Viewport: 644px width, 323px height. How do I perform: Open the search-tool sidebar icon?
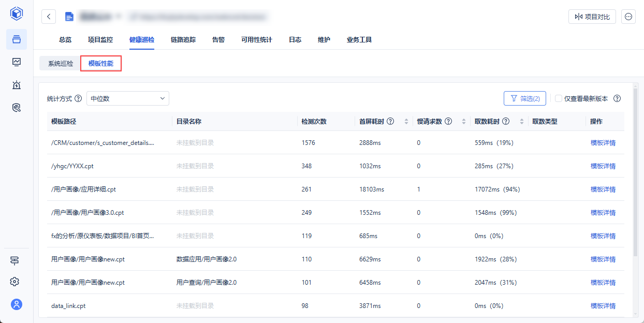(x=17, y=108)
